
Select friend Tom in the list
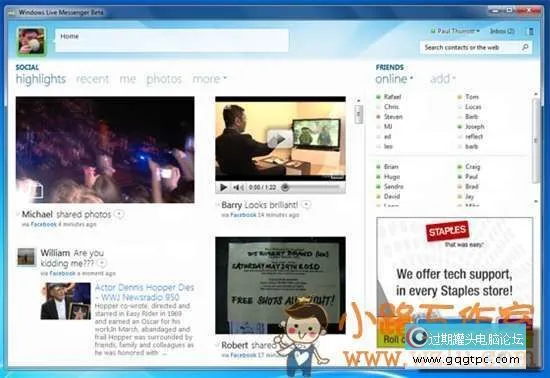pyautogui.click(x=472, y=97)
